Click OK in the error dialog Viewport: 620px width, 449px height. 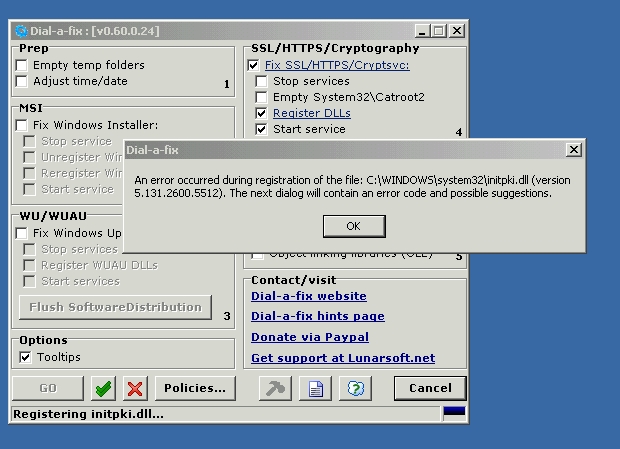(354, 226)
